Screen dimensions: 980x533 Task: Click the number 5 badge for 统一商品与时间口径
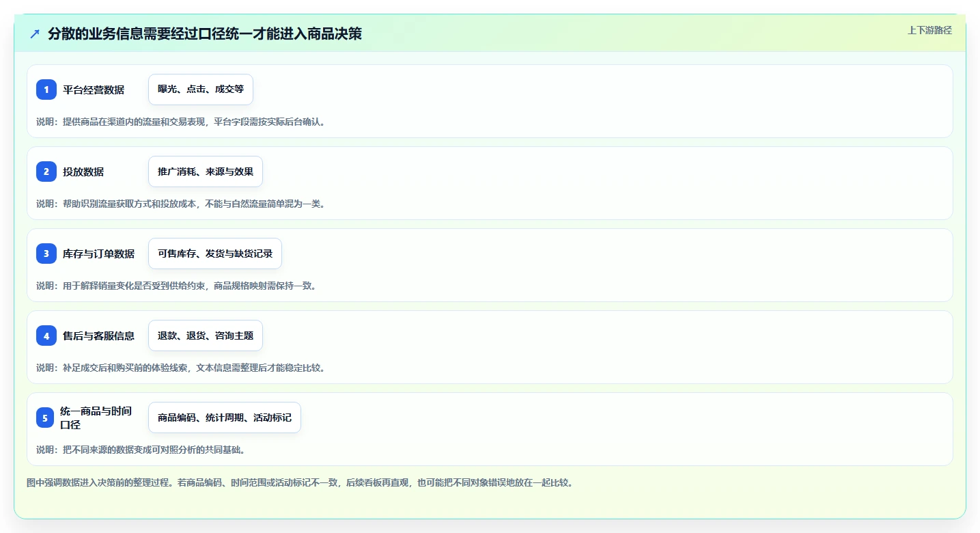pyautogui.click(x=45, y=418)
